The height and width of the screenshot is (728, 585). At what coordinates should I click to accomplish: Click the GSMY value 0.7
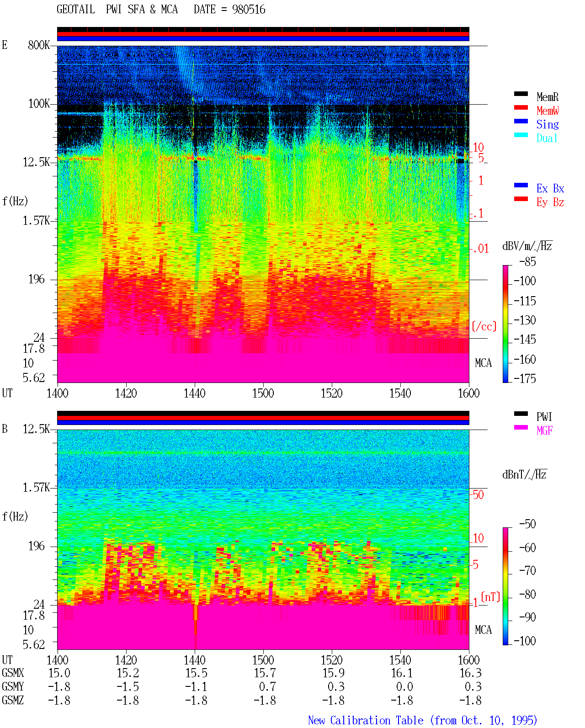pyautogui.click(x=268, y=687)
